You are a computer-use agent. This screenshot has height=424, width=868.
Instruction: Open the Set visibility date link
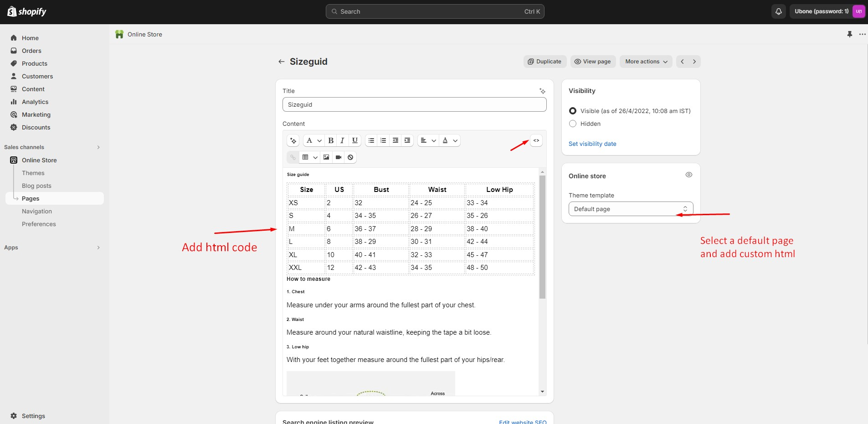pyautogui.click(x=592, y=144)
